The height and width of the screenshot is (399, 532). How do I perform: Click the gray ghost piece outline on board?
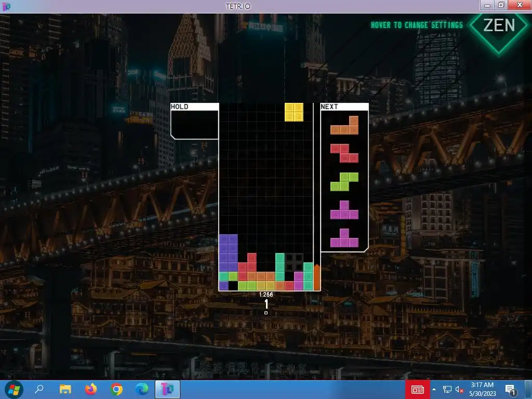click(294, 262)
